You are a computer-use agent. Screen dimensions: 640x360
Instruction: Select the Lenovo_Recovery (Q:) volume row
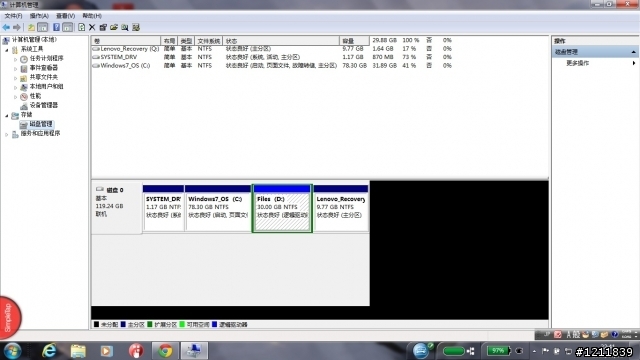pos(273,49)
